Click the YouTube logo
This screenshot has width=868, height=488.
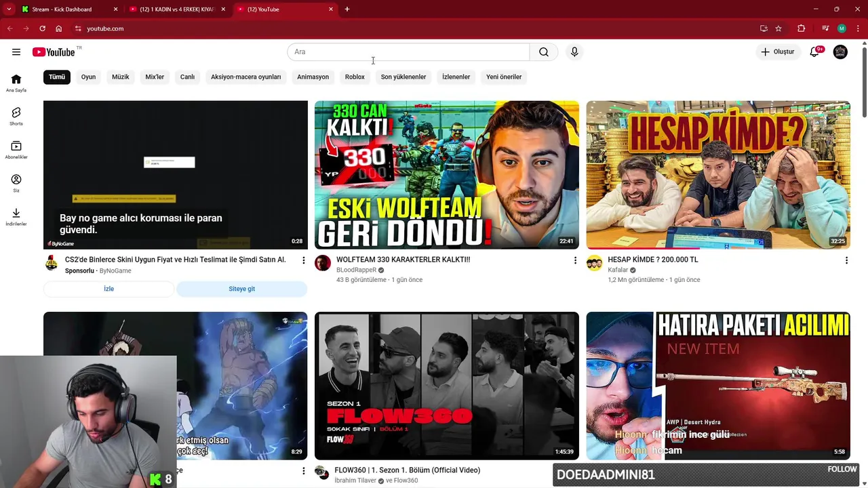coord(54,52)
